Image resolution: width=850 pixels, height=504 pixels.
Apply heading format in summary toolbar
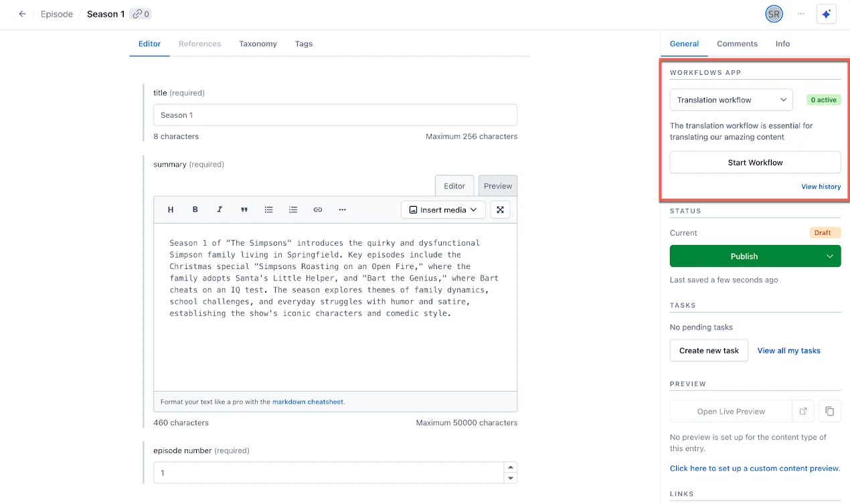(171, 209)
